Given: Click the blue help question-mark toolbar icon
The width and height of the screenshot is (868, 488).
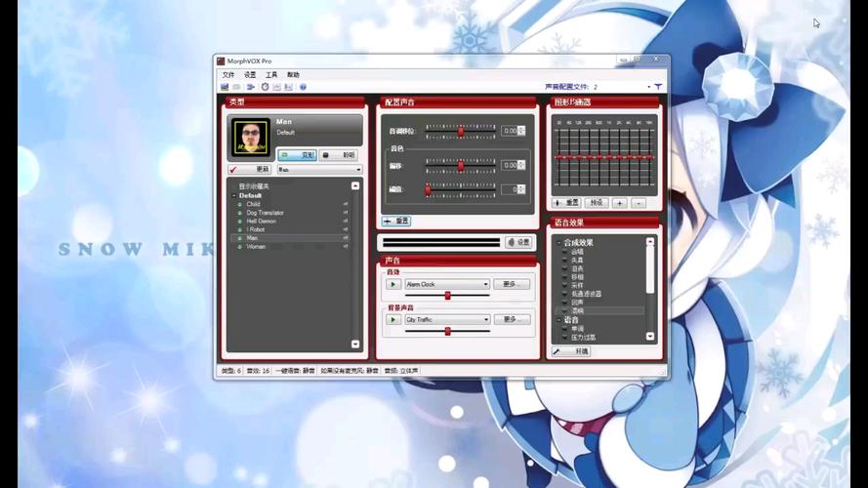Looking at the screenshot, I should tap(303, 87).
